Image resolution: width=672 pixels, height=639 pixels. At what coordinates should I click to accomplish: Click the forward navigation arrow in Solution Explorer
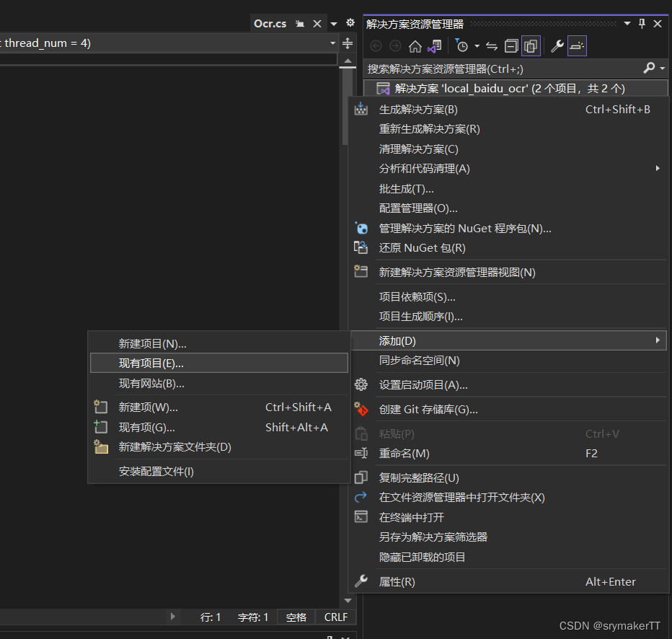point(395,46)
